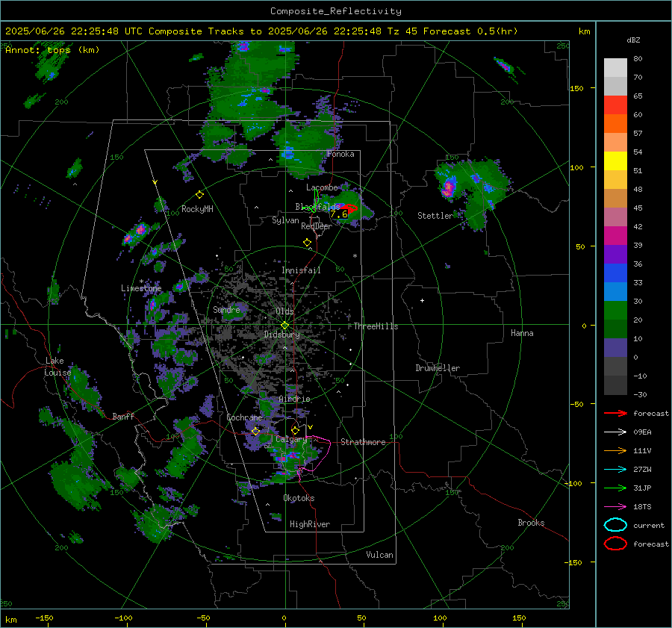Click the magenta 42-39 dBZ swatch
The height and width of the screenshot is (628, 672).
pos(615,236)
